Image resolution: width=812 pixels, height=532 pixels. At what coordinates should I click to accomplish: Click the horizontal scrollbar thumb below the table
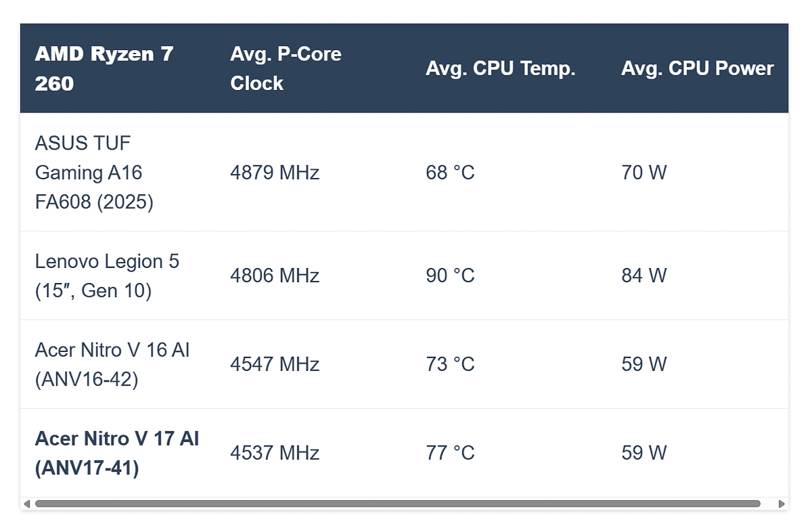pyautogui.click(x=399, y=504)
